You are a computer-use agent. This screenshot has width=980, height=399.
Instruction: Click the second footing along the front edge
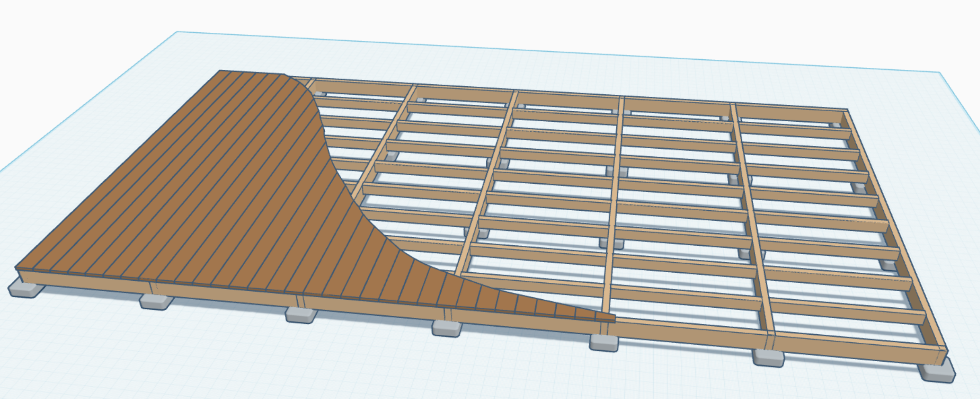click(x=155, y=302)
